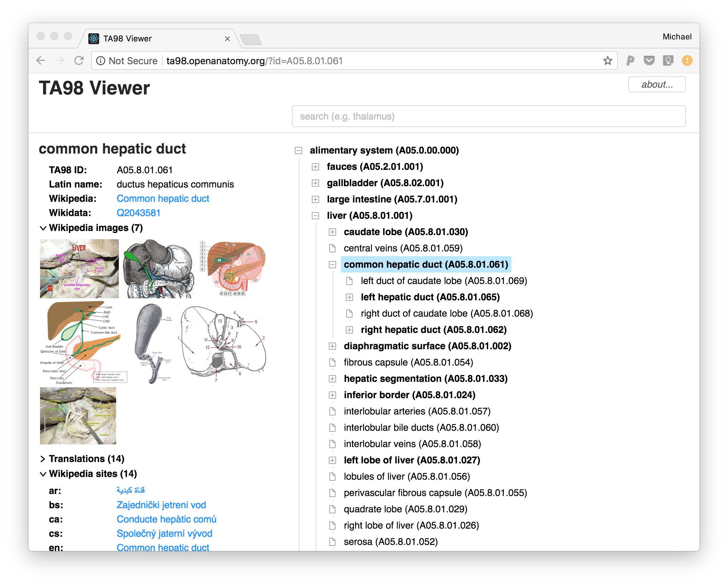Collapse the common hepatic duct node
The width and height of the screenshot is (728, 585).
pyautogui.click(x=332, y=265)
